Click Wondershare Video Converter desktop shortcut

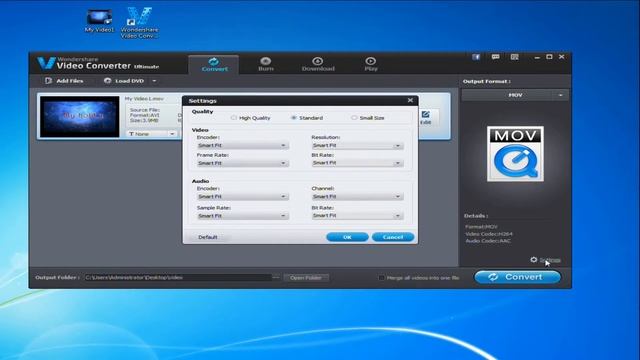(140, 23)
